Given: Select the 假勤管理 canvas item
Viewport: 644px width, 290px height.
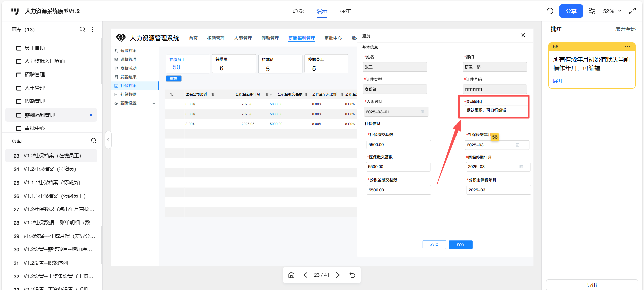Looking at the screenshot, I should 35,101.
